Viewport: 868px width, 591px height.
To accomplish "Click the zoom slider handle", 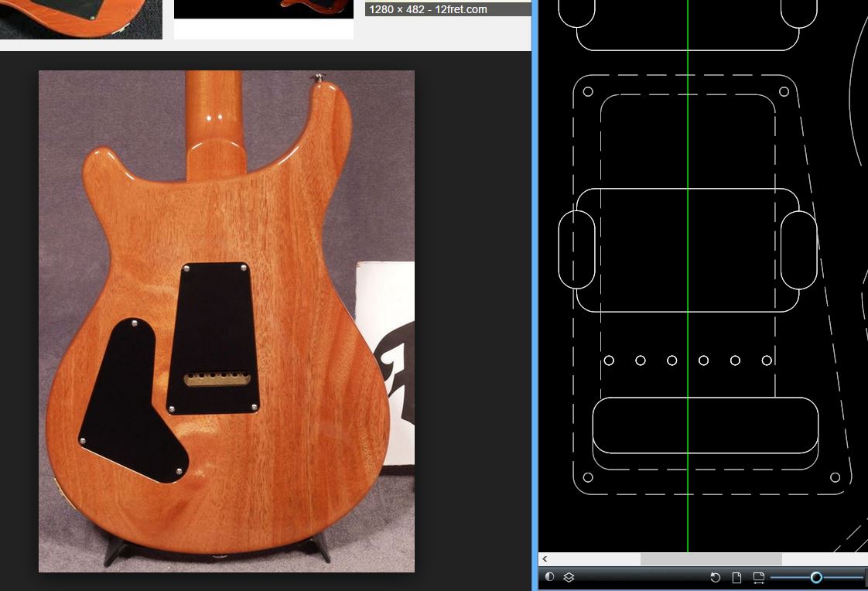I will point(816,577).
